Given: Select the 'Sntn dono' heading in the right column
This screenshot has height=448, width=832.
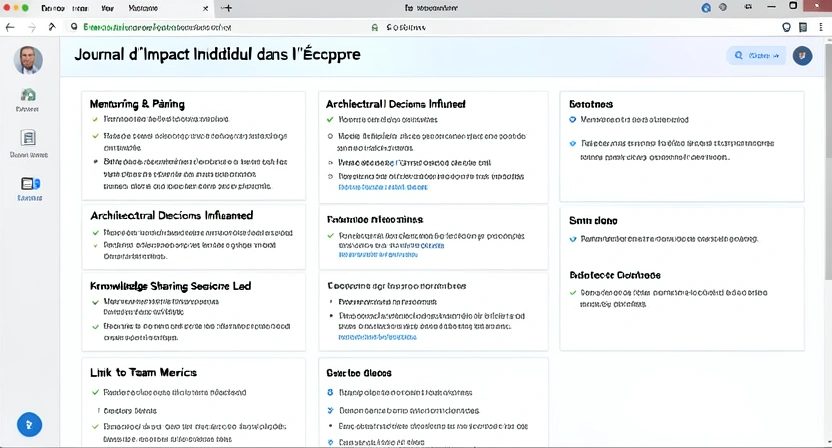Looking at the screenshot, I should (x=593, y=220).
